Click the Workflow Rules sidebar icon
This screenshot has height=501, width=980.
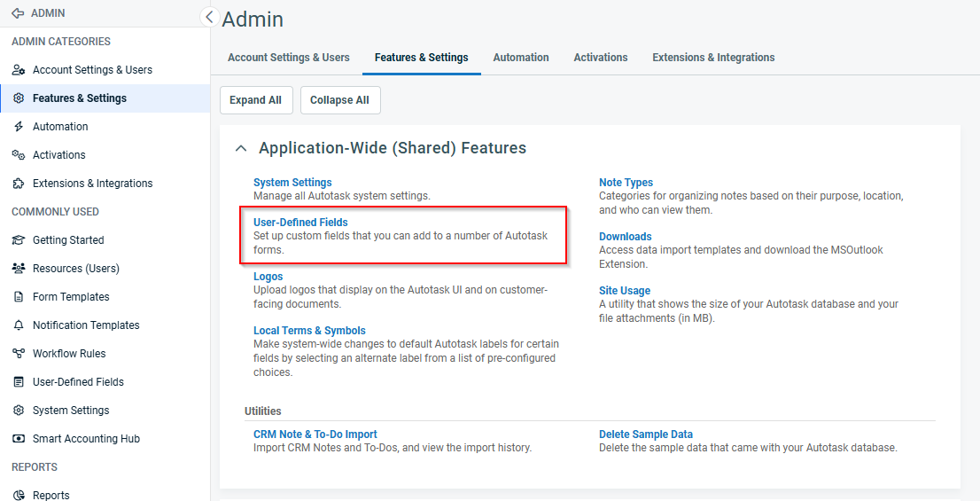coord(18,354)
